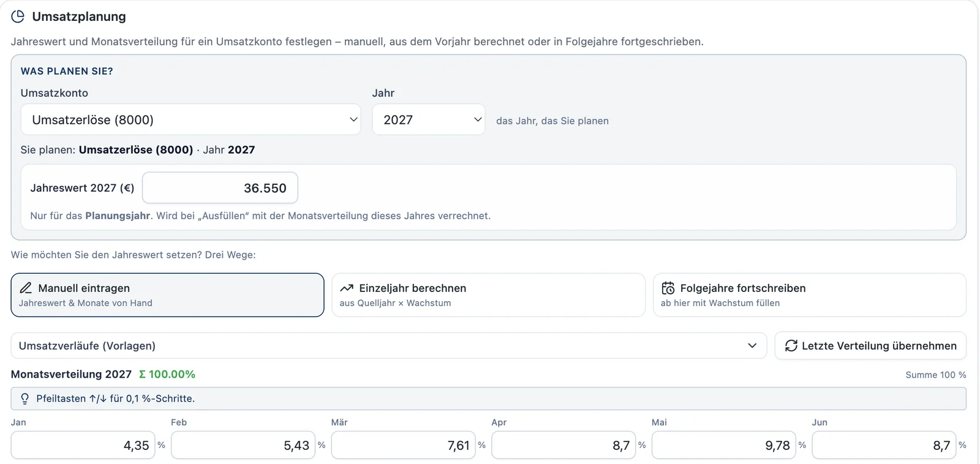The image size is (980, 464).
Task: Click the Pfeiltasten hint text
Action: (116, 399)
